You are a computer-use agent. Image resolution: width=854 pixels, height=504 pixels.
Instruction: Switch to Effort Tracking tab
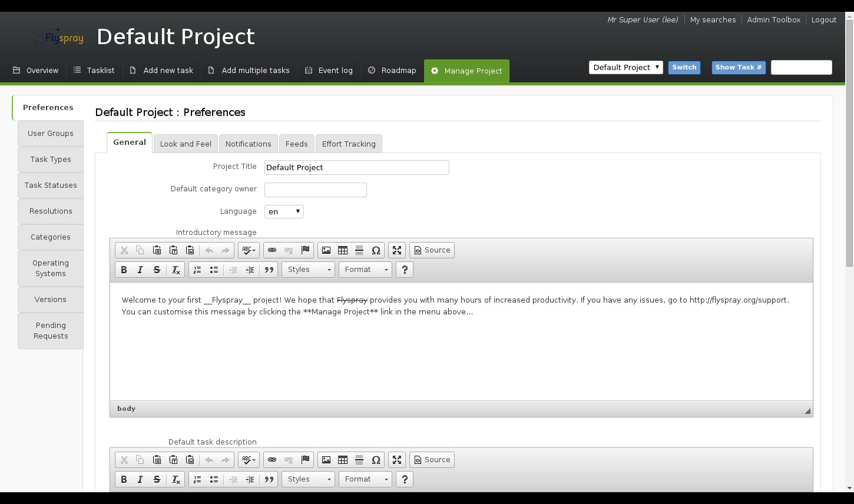tap(349, 144)
